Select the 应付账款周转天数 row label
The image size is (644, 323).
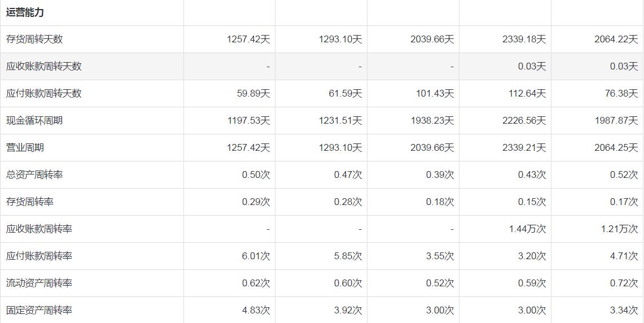pos(44,93)
